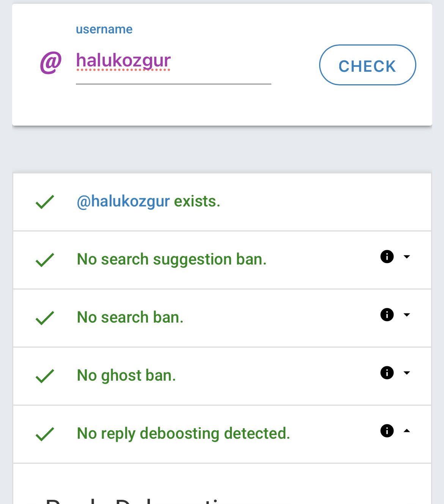Click the checkmark beside 'No search suggestion ban'
The width and height of the screenshot is (444, 504).
coord(45,260)
